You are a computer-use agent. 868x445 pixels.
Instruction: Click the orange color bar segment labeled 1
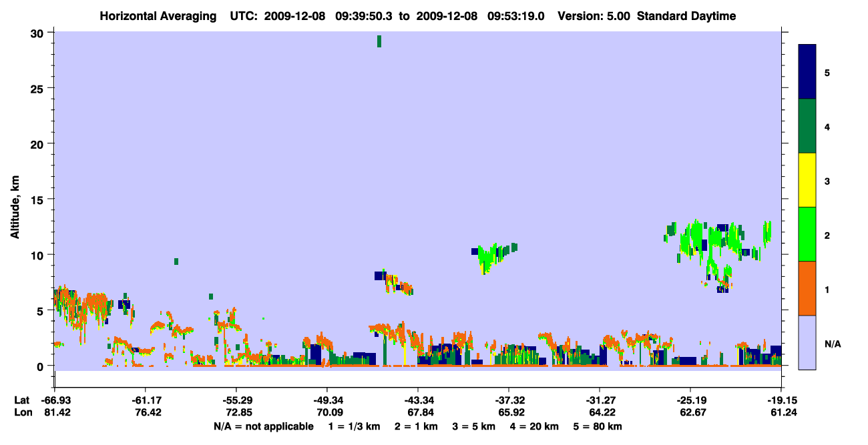[807, 288]
